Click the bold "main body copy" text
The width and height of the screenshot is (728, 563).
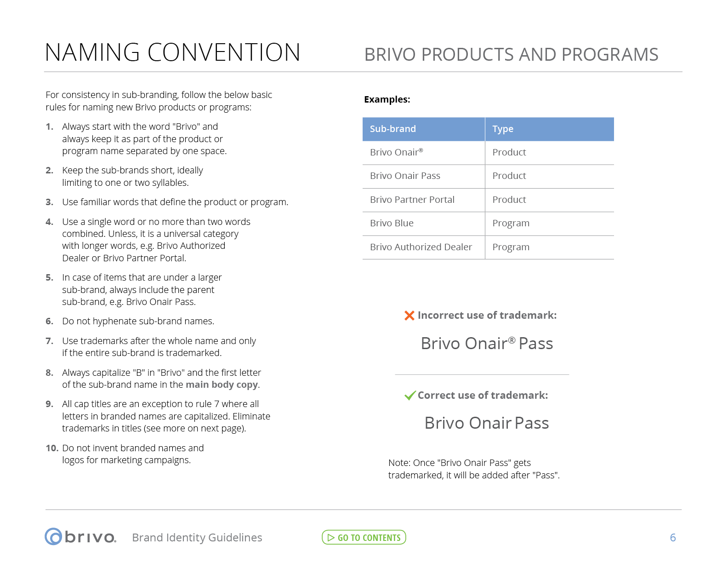222,385
